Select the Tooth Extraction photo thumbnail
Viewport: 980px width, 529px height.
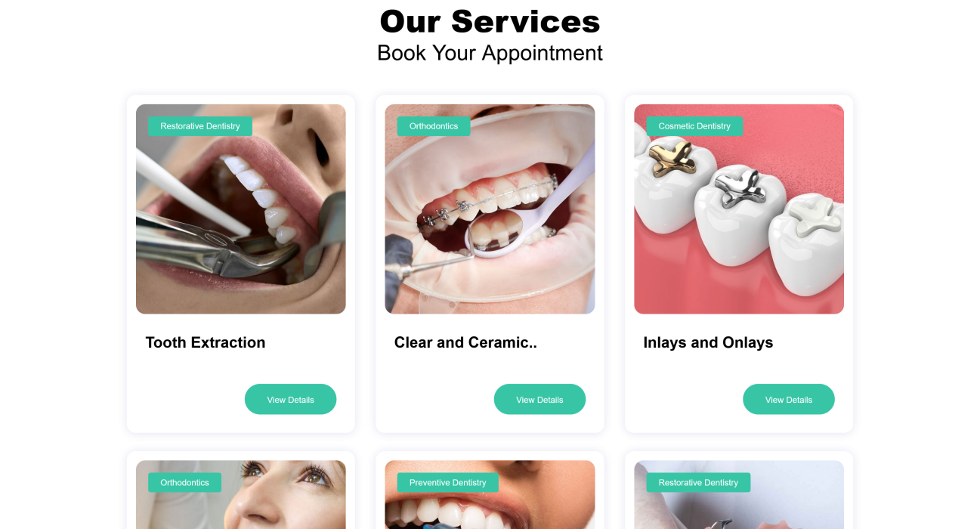[240, 209]
